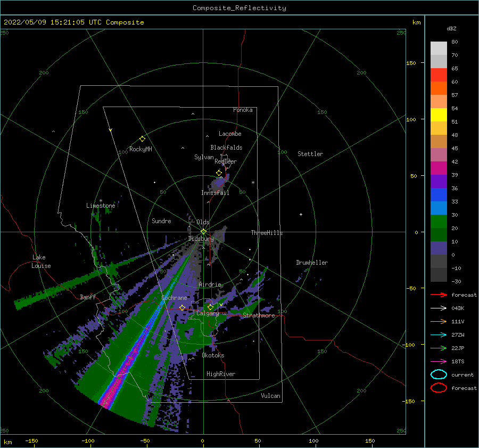Click the Calgary city label
The height and width of the screenshot is (448, 479).
point(208,313)
